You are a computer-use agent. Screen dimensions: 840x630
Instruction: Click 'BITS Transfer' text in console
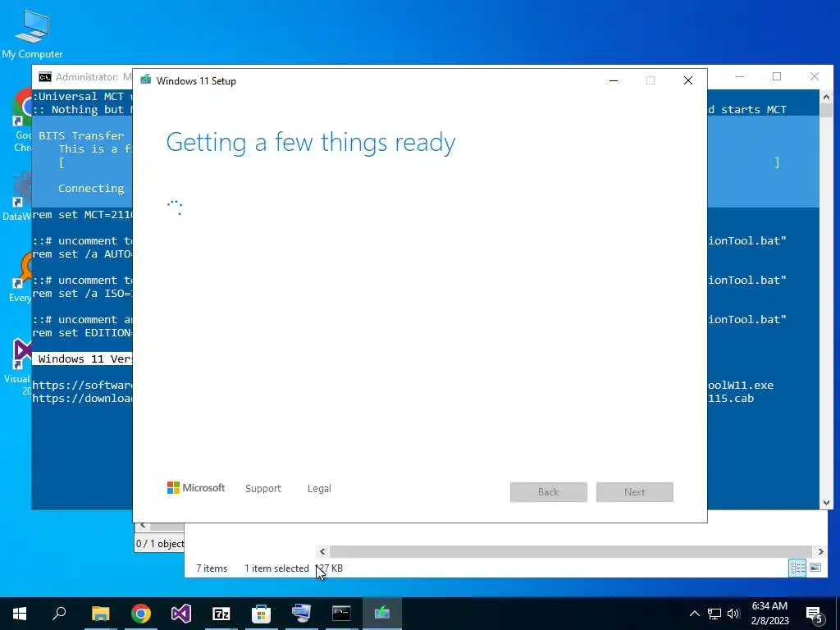pos(81,135)
